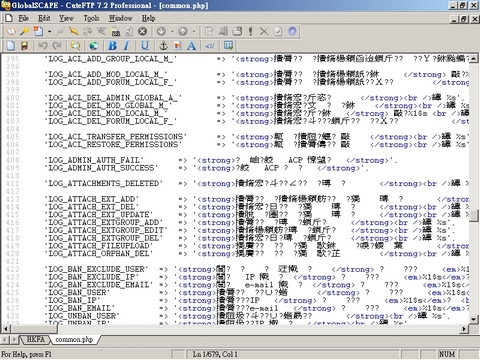
Task: Insert an anchor with the anchor icon
Action: coord(163,46)
